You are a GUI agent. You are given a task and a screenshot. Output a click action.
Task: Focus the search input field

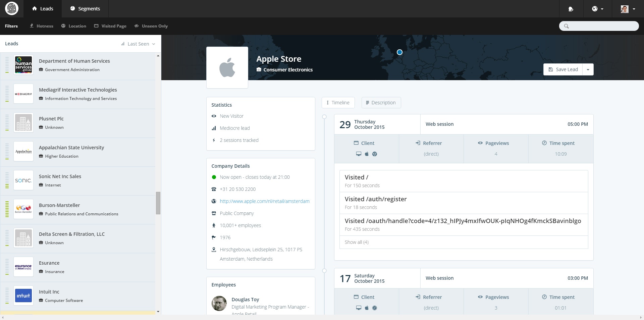(x=599, y=26)
